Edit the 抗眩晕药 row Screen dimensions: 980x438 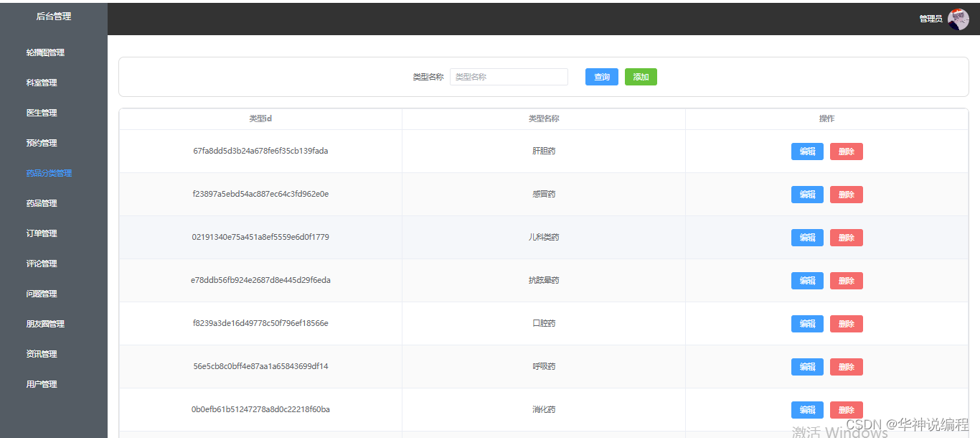tap(807, 281)
